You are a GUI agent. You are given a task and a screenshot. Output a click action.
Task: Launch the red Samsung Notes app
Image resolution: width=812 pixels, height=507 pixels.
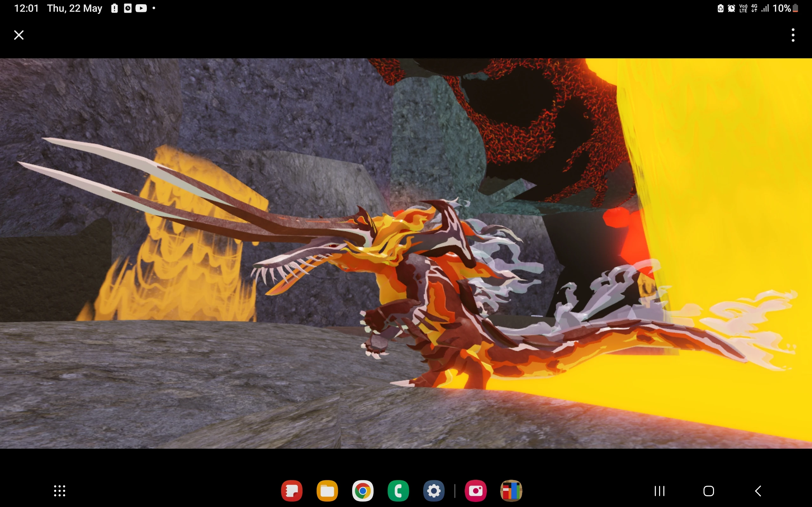click(x=291, y=491)
